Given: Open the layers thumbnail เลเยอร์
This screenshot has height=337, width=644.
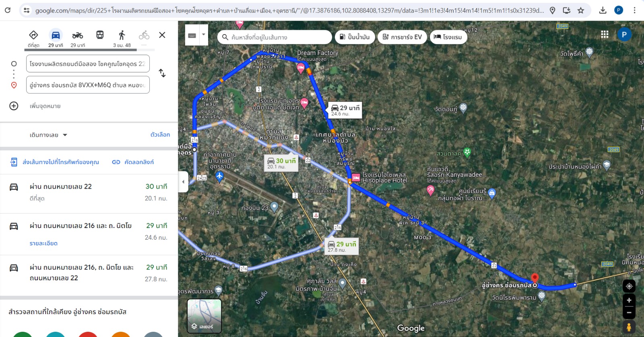Looking at the screenshot, I should pyautogui.click(x=204, y=316).
